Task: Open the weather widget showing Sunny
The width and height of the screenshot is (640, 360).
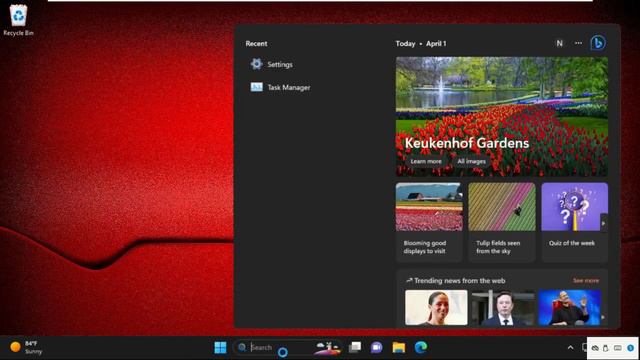Action: click(26, 347)
